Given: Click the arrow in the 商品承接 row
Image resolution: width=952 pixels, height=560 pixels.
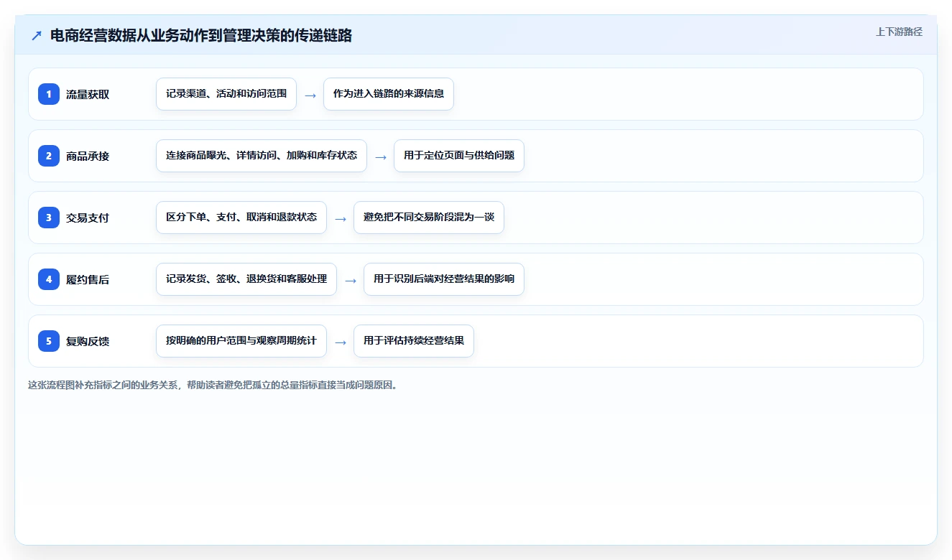Looking at the screenshot, I should point(381,157).
